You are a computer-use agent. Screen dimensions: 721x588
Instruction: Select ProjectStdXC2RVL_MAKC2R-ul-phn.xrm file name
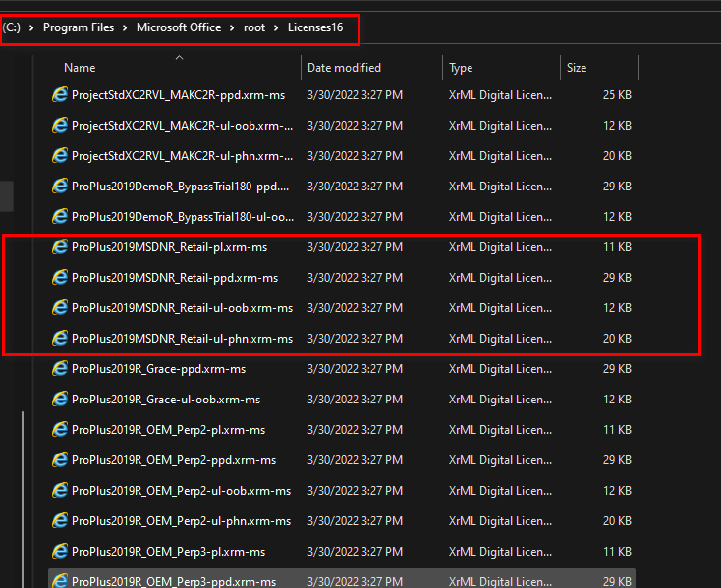pyautogui.click(x=182, y=156)
